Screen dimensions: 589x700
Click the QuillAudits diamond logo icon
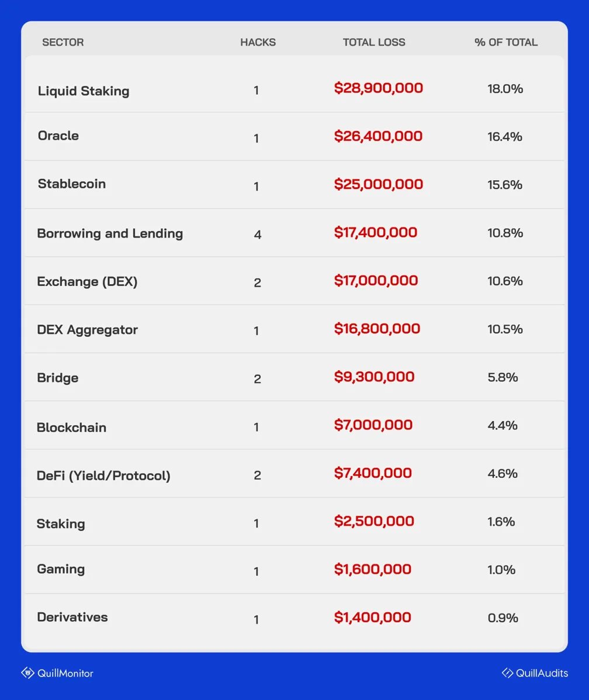pyautogui.click(x=507, y=673)
